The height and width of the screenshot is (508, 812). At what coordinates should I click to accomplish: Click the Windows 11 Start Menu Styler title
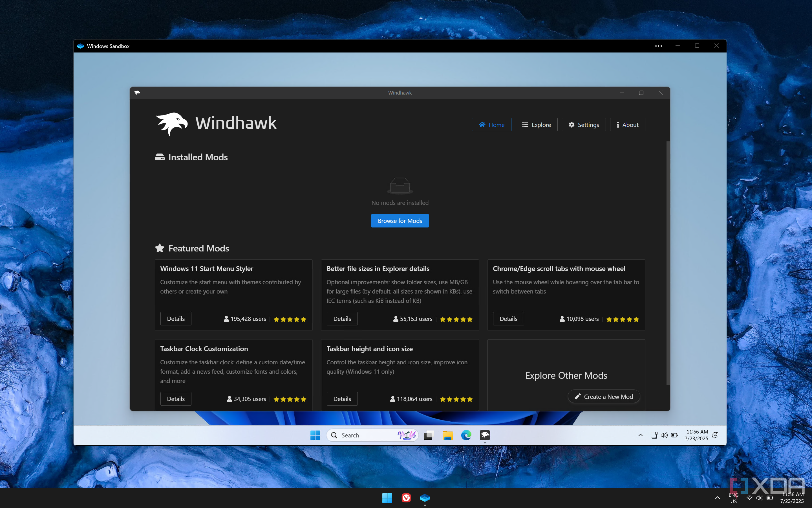click(x=207, y=268)
